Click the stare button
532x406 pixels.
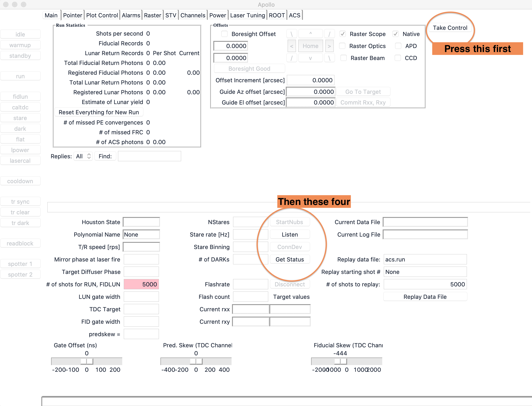(x=20, y=118)
